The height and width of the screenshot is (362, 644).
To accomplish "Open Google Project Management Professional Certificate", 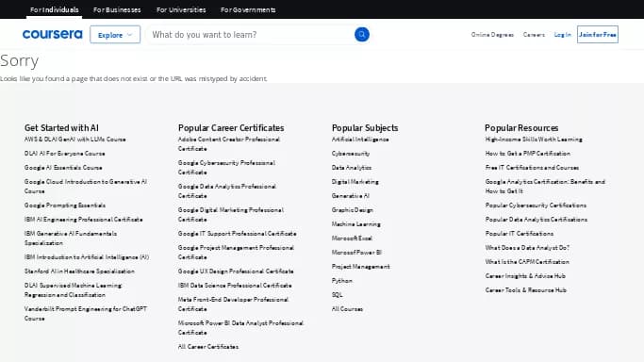I will 236,253.
